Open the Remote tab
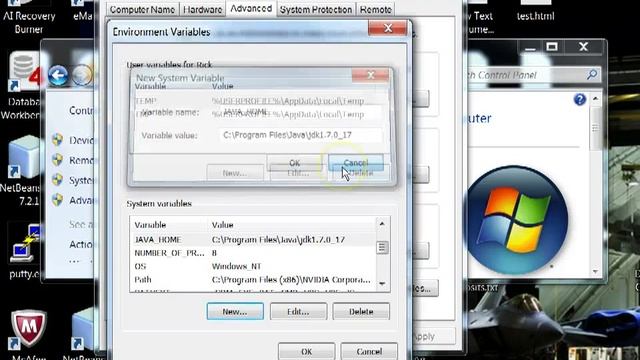The height and width of the screenshot is (360, 640). (x=376, y=9)
